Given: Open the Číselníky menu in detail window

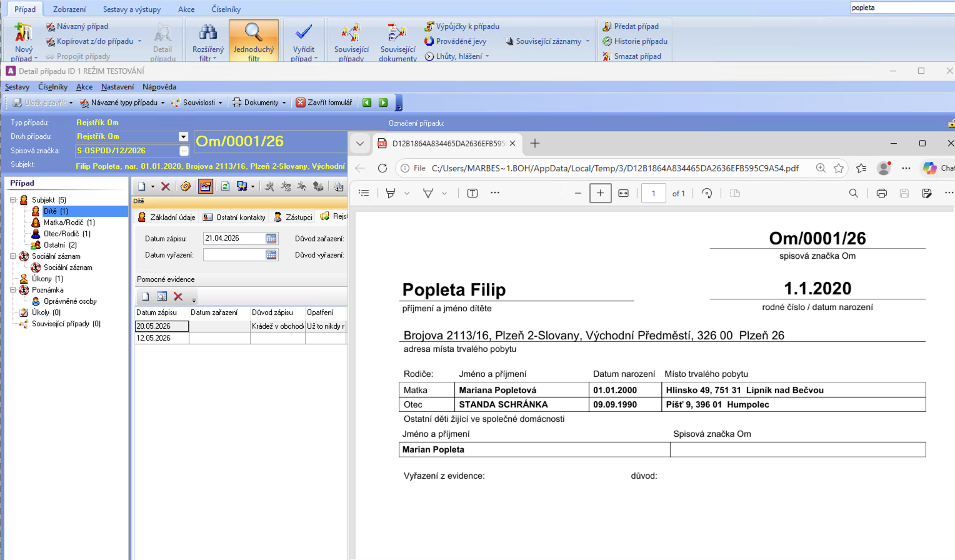Looking at the screenshot, I should tap(52, 87).
